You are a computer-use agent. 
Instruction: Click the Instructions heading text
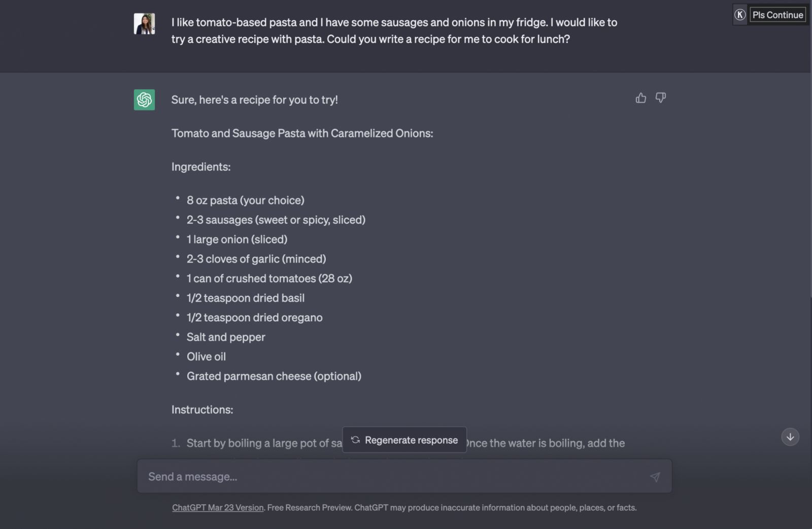pos(202,409)
